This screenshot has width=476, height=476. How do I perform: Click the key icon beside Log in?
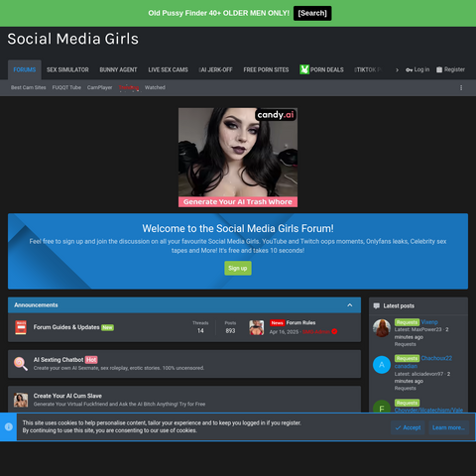[x=409, y=69]
